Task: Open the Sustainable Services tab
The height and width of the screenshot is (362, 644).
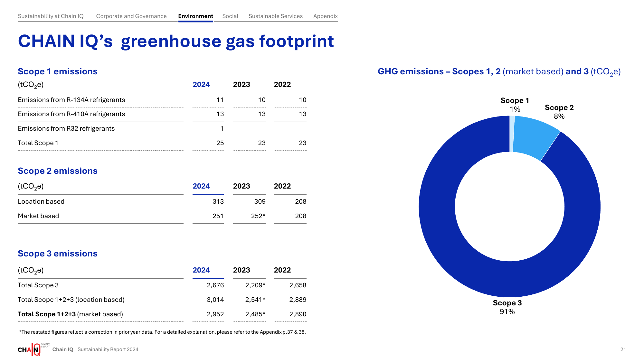Action: coord(276,16)
